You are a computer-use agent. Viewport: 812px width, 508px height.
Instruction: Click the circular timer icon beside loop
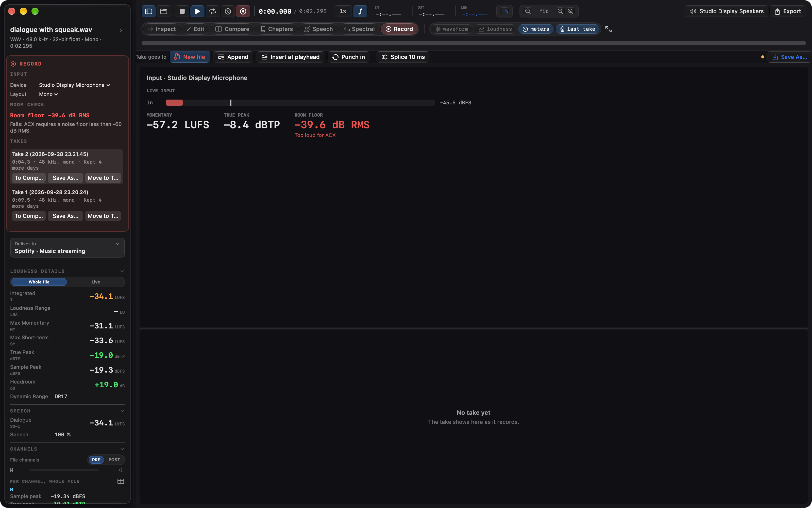tap(228, 11)
